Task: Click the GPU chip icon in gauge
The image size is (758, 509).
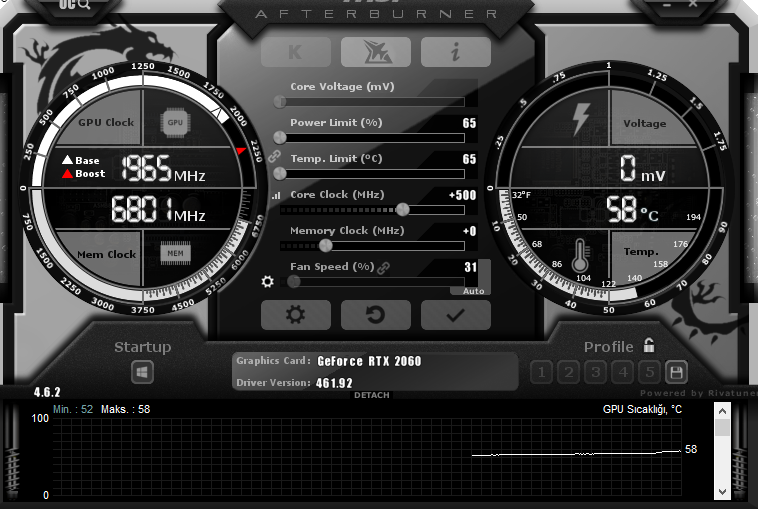Action: tap(175, 122)
